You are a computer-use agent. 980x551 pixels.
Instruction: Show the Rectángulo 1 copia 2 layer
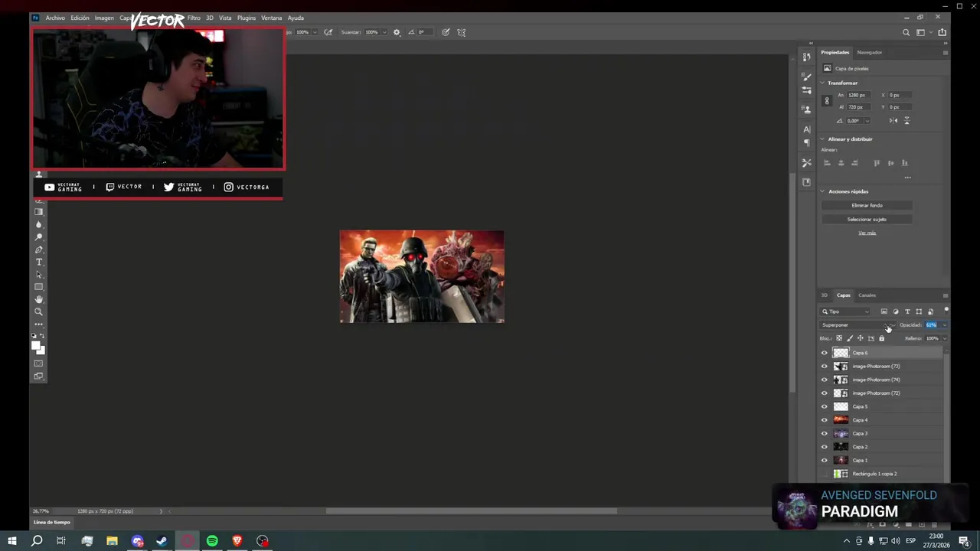click(825, 474)
